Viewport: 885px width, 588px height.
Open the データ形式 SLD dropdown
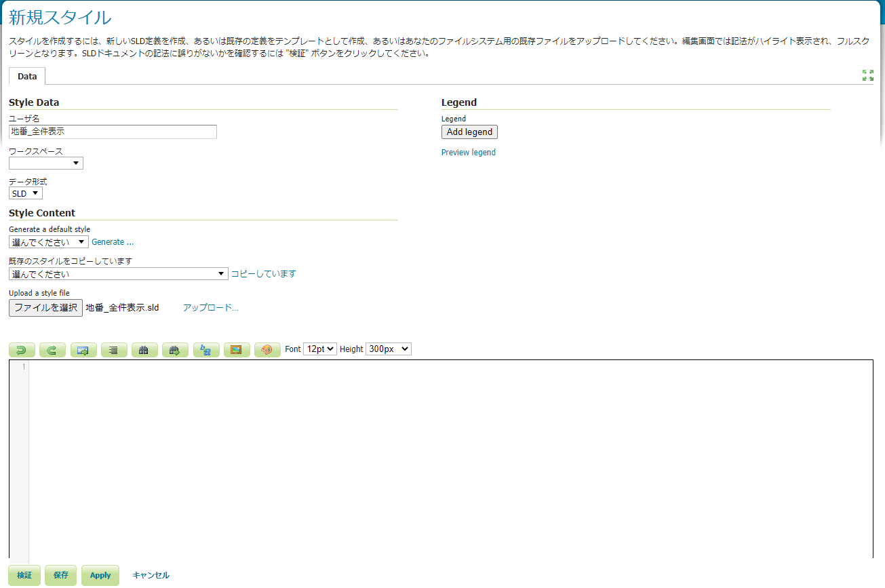click(x=26, y=194)
